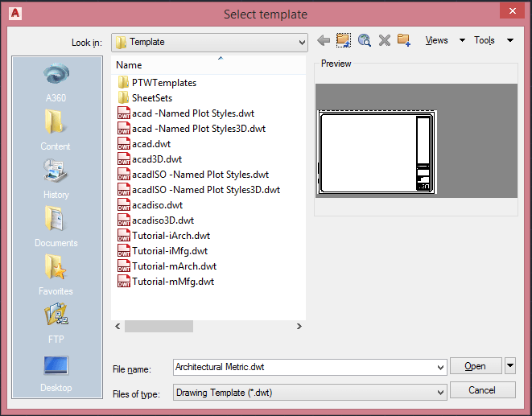Image resolution: width=532 pixels, height=416 pixels.
Task: Select Tutorial-iMfg.dwt file
Action: [163, 250]
